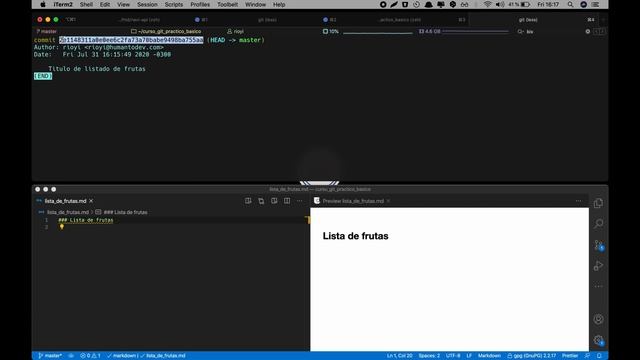640x360 pixels.
Task: Click the user 'rioyi' in iTerm status bar
Action: 236,31
